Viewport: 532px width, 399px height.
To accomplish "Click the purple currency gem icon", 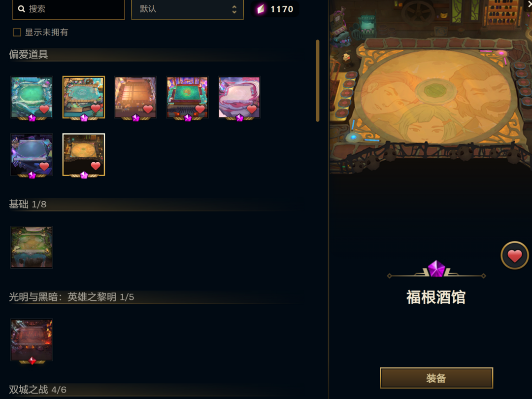I will [x=261, y=9].
